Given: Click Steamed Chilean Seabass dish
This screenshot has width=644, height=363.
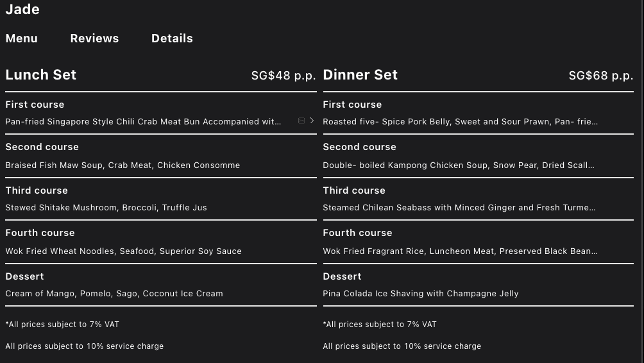Looking at the screenshot, I should pyautogui.click(x=459, y=208).
